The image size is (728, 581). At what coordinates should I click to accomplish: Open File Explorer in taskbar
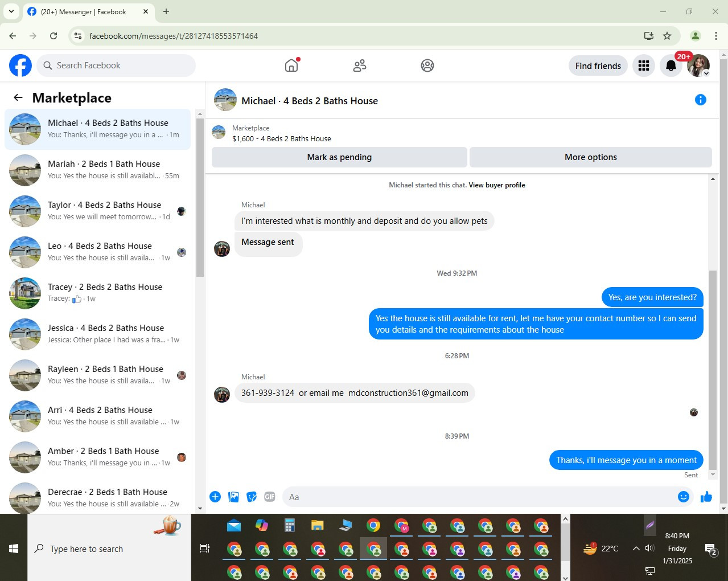pyautogui.click(x=318, y=525)
